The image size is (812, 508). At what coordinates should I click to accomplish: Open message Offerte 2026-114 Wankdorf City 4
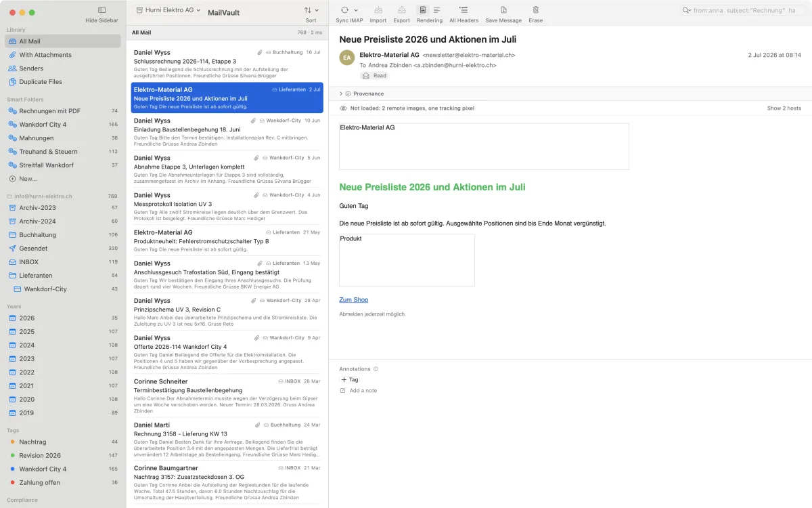[x=227, y=352]
